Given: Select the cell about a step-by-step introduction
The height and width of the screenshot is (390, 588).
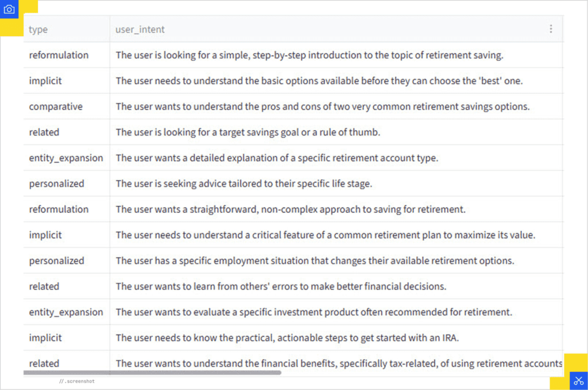Looking at the screenshot, I should tap(310, 55).
